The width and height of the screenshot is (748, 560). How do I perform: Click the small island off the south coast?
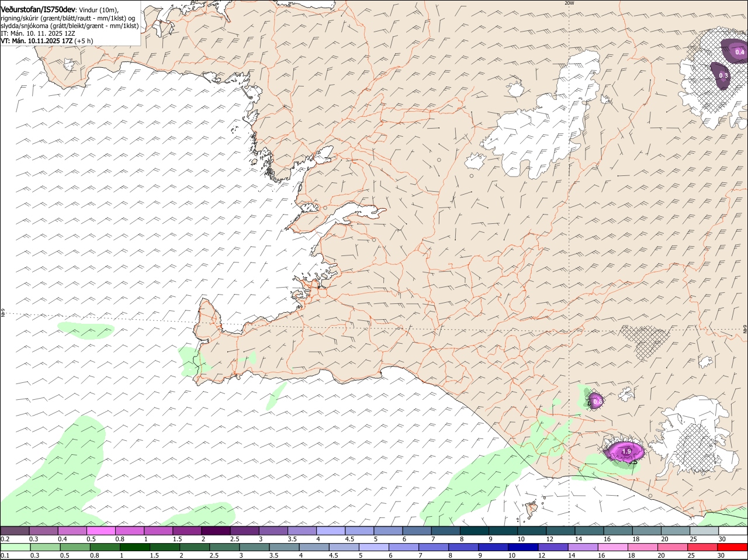pyautogui.click(x=531, y=509)
